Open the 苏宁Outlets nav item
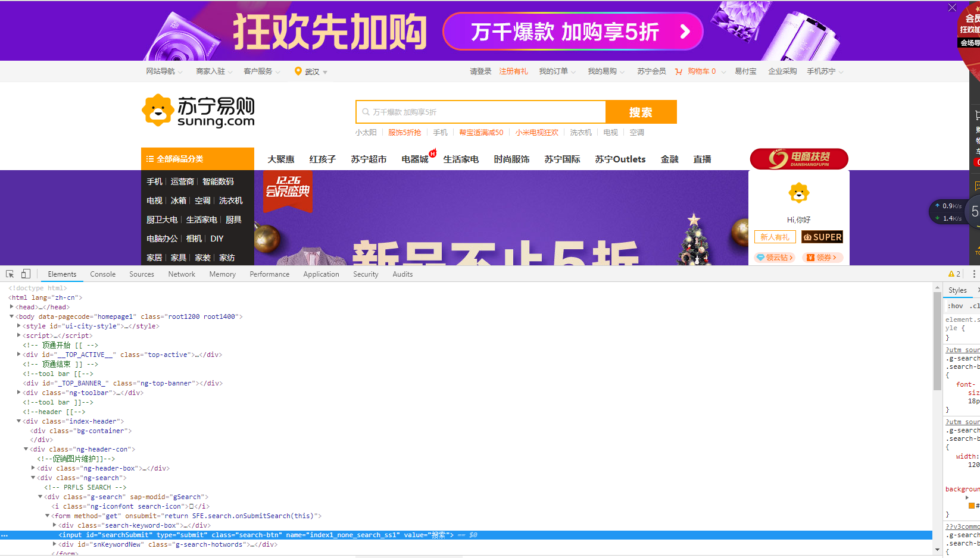 [620, 159]
